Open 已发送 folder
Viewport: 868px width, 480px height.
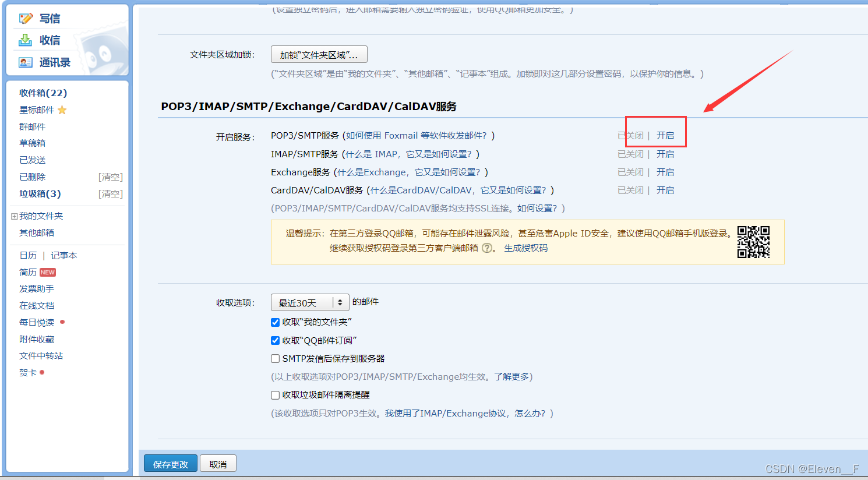pyautogui.click(x=32, y=160)
